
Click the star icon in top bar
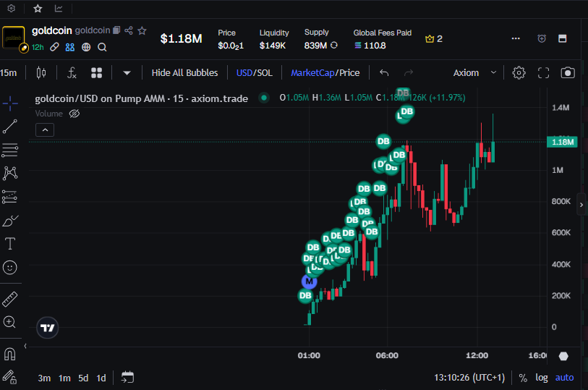click(x=38, y=8)
